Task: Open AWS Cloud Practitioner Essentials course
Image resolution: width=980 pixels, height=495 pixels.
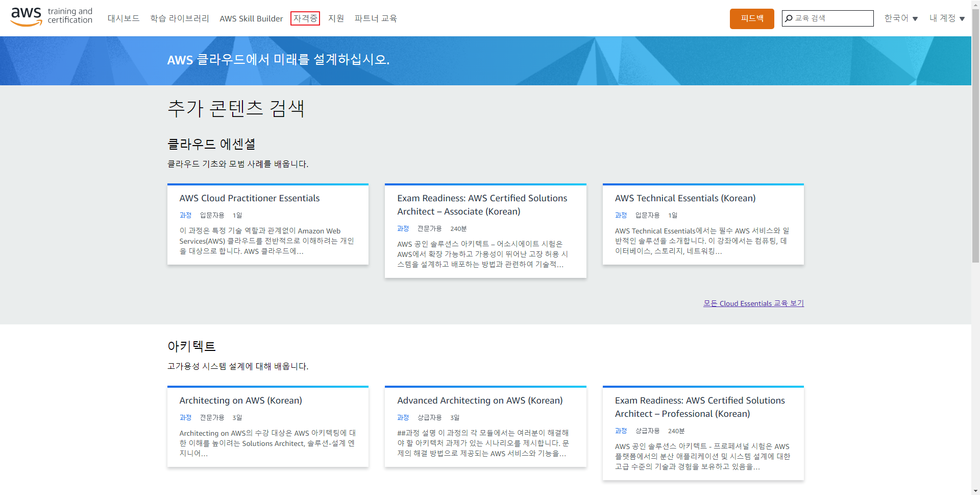Action: pos(250,198)
